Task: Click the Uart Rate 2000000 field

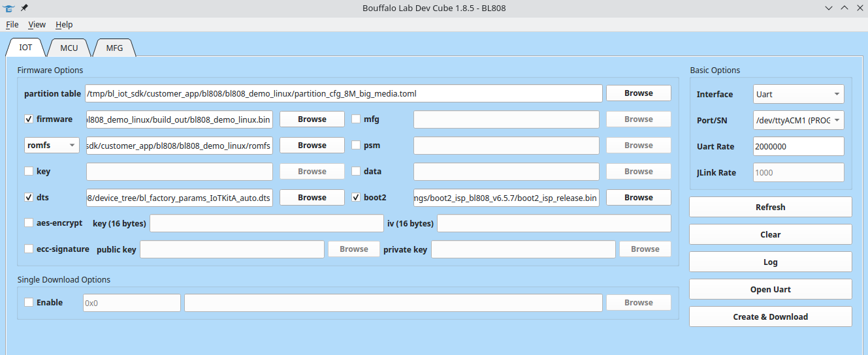Action: point(798,146)
